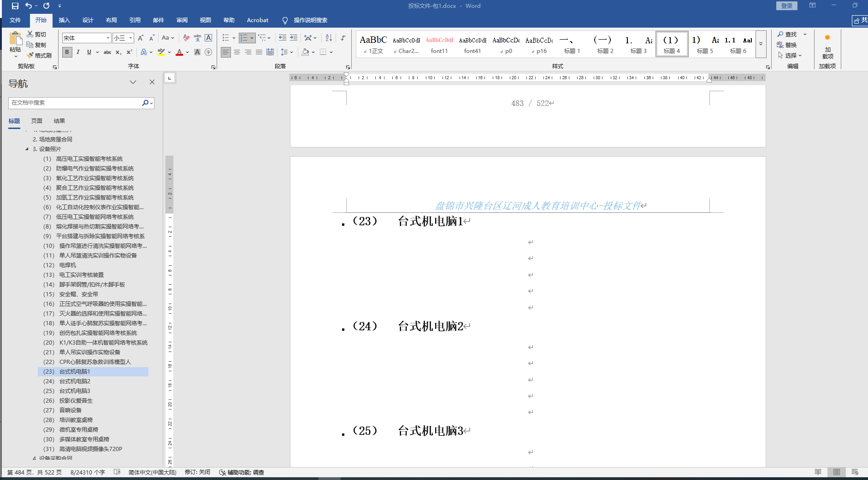Open the change case Aa dropdown

(x=168, y=38)
